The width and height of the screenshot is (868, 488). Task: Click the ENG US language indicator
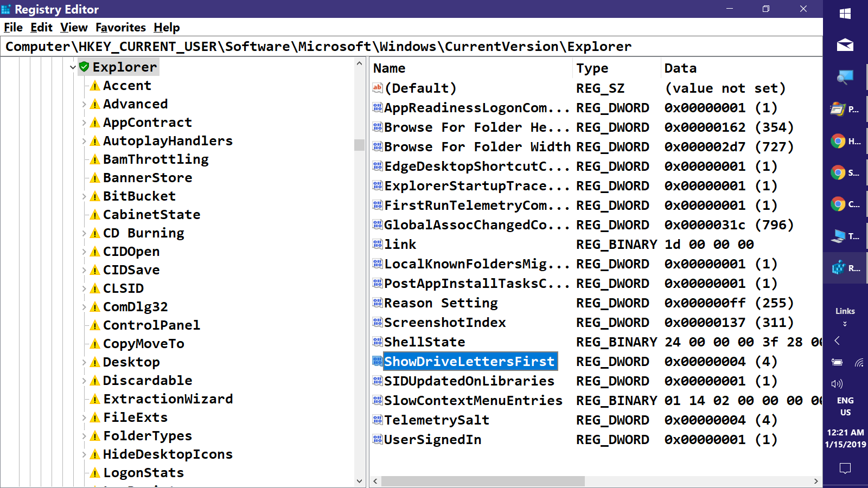[845, 406]
